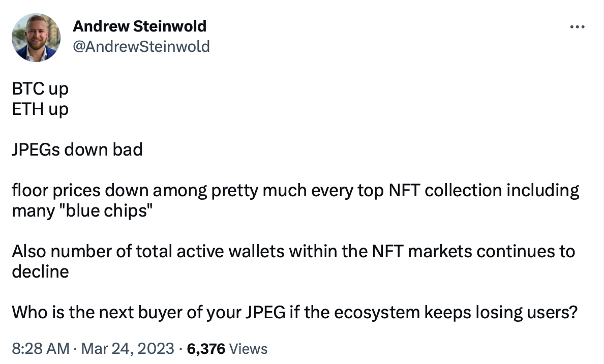Click the Mar 24, 2023 date
The image size is (604, 364).
(x=128, y=349)
